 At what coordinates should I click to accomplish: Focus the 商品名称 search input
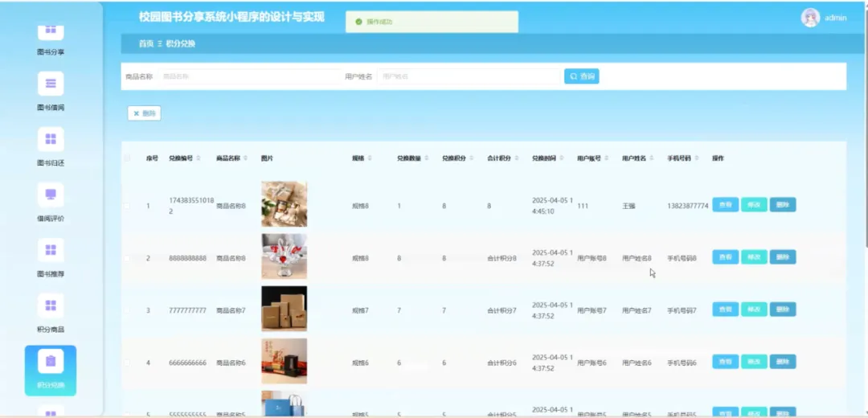pyautogui.click(x=249, y=76)
